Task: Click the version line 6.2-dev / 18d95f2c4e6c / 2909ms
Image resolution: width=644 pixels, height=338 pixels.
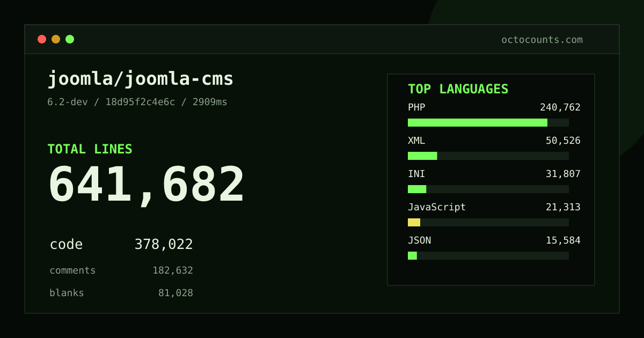Action: [x=137, y=102]
